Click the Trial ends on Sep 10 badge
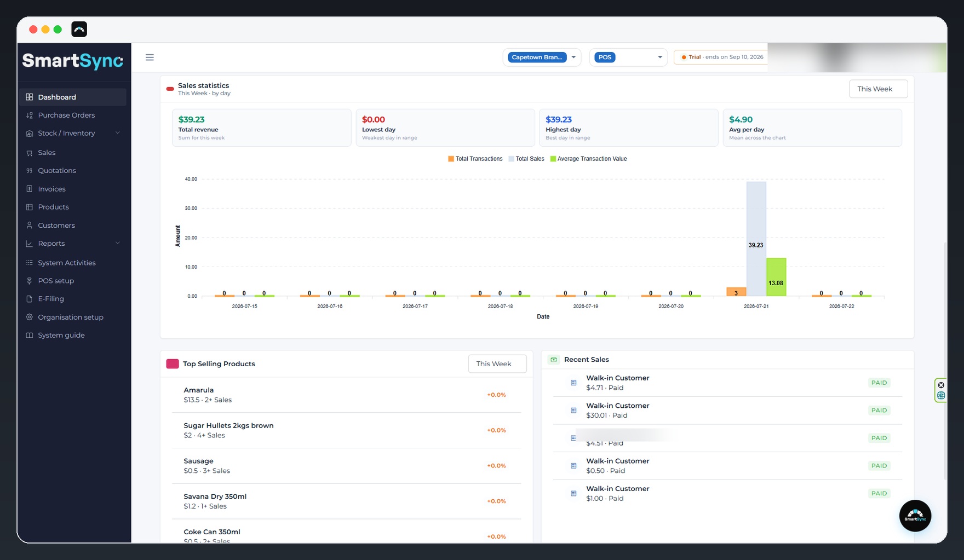964x560 pixels. [x=721, y=57]
